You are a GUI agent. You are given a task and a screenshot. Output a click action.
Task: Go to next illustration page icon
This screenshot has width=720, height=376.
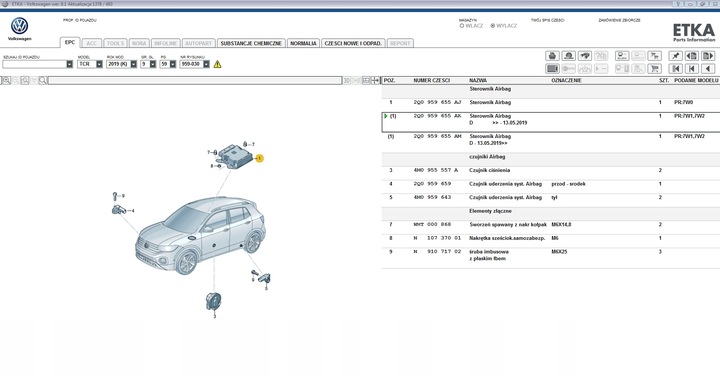pos(708,56)
